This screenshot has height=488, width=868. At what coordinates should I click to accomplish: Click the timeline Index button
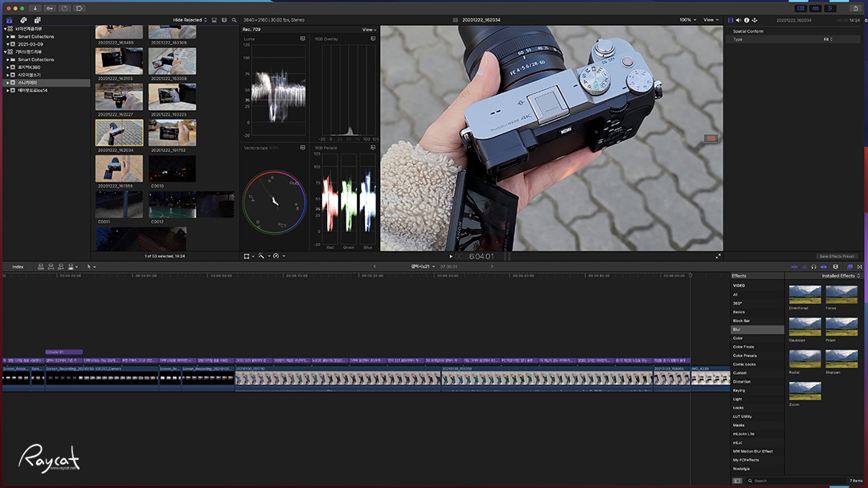18,266
